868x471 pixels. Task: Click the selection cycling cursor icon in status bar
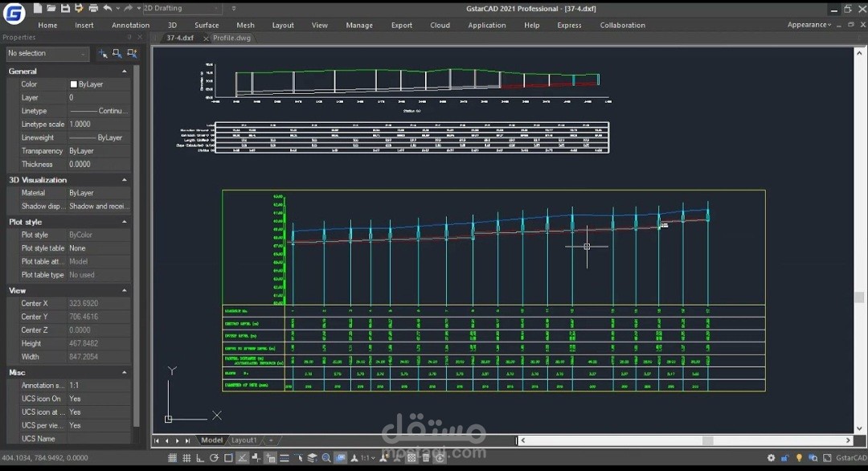(x=299, y=457)
